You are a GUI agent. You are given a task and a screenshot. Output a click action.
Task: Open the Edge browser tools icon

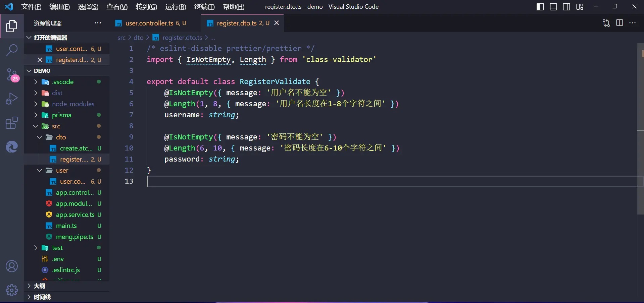(x=12, y=147)
